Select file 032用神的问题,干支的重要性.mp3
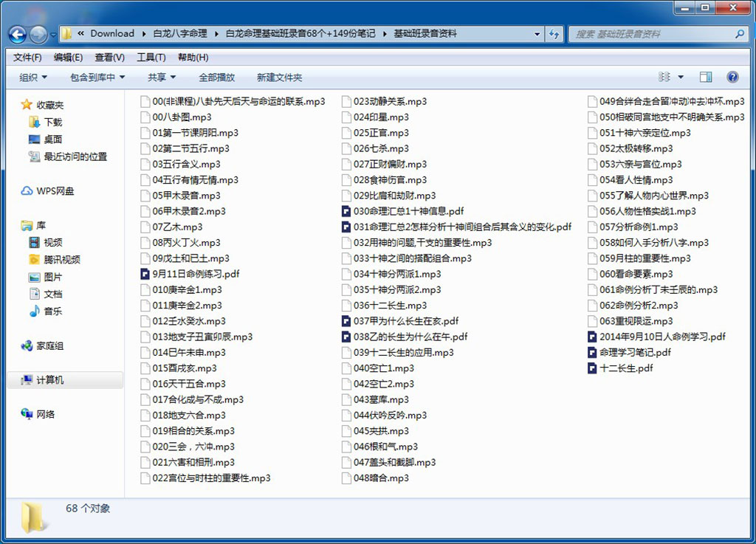This screenshot has width=756, height=544. point(416,243)
